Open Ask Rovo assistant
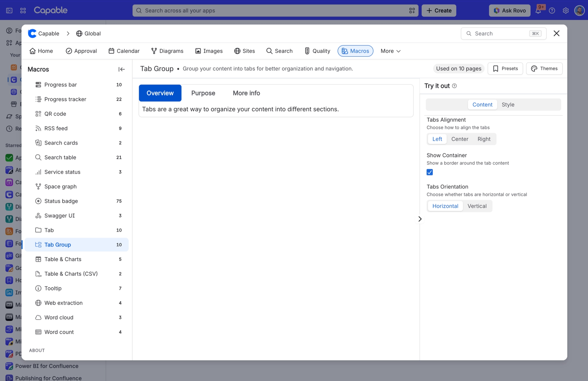This screenshot has width=588, height=381. pos(510,11)
